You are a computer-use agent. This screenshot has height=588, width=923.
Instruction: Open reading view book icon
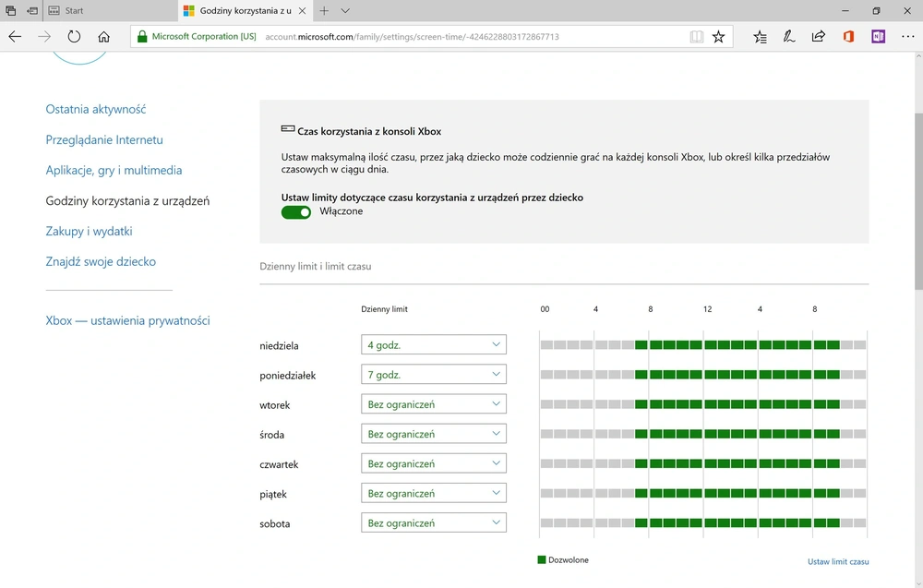pos(696,37)
